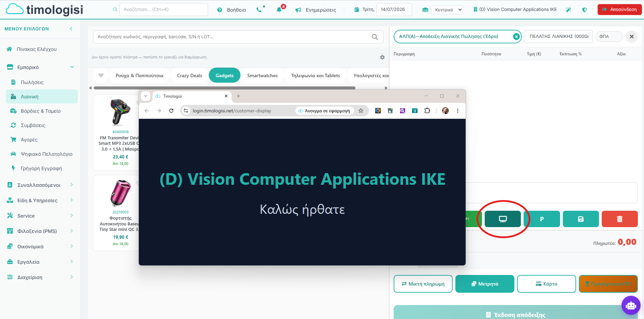The height and width of the screenshot is (319, 644).
Task: Close the Timologisi browser tab
Action: pyautogui.click(x=226, y=96)
